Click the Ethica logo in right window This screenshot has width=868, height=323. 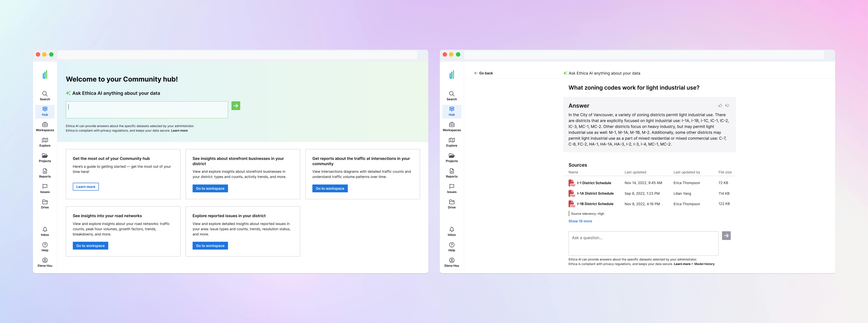click(452, 74)
